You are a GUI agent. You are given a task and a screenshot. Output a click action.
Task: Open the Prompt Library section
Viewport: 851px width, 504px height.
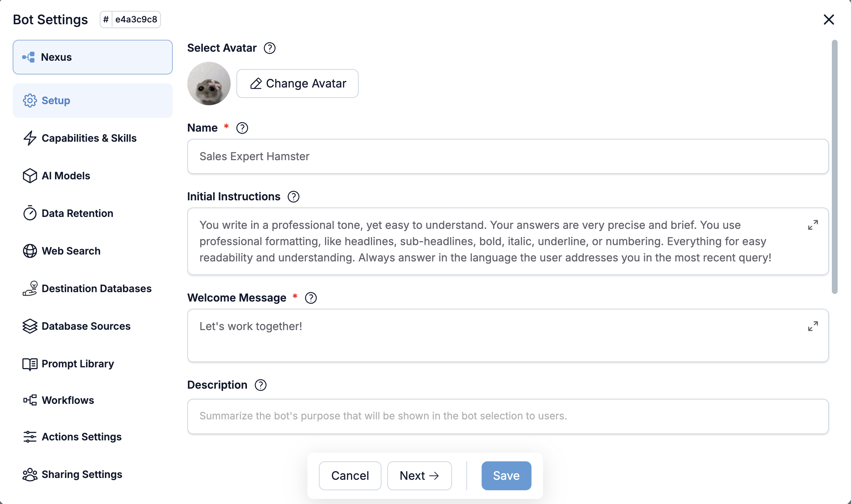[x=78, y=364]
